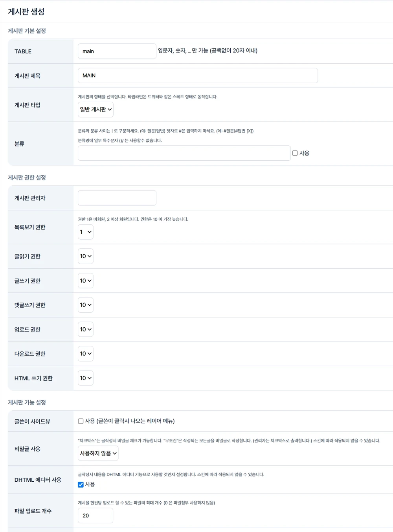Click the 글쓴이 사이드뷰 사용 label text

130,421
